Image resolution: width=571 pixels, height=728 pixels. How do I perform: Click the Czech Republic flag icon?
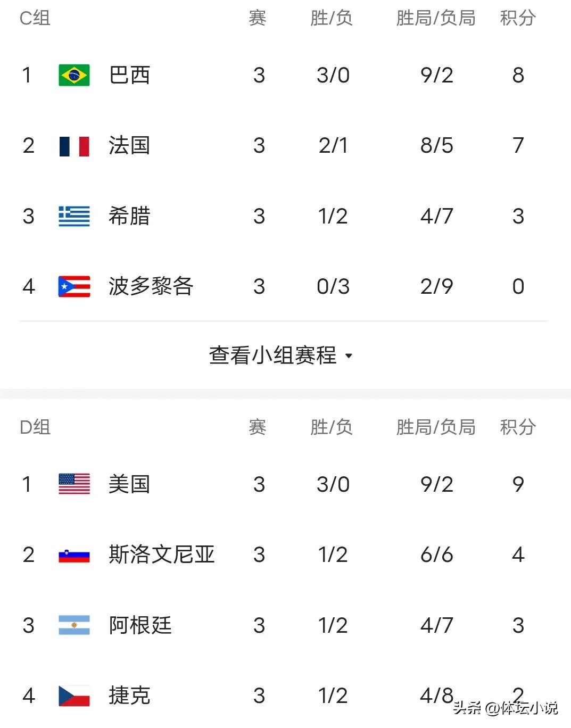(x=74, y=696)
